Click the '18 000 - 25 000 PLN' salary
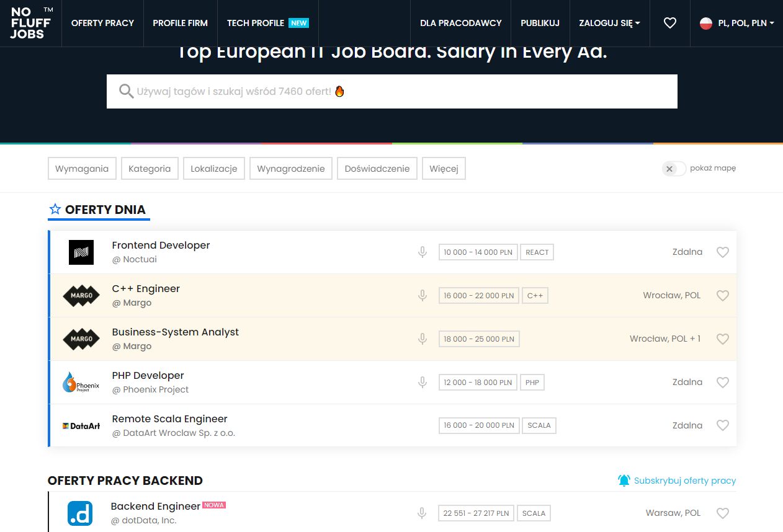This screenshot has height=532, width=783. click(479, 339)
